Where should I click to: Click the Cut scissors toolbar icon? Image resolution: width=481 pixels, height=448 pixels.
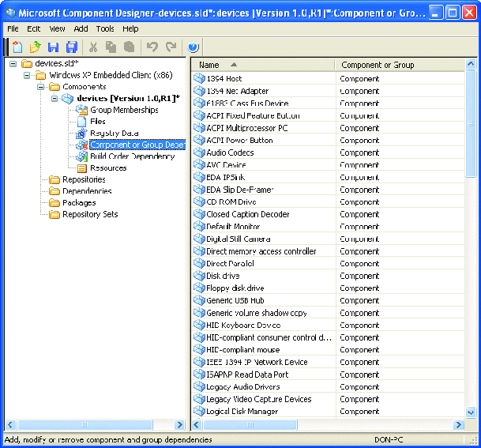[x=93, y=47]
